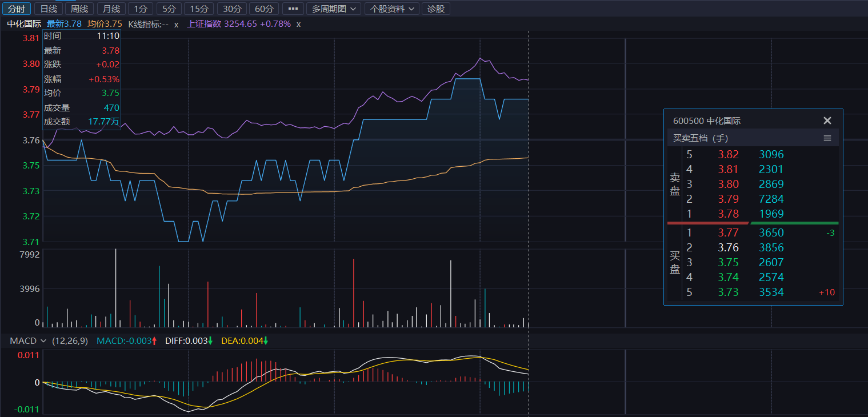
Task: Expand the 个股资料 dropdown
Action: 391,9
